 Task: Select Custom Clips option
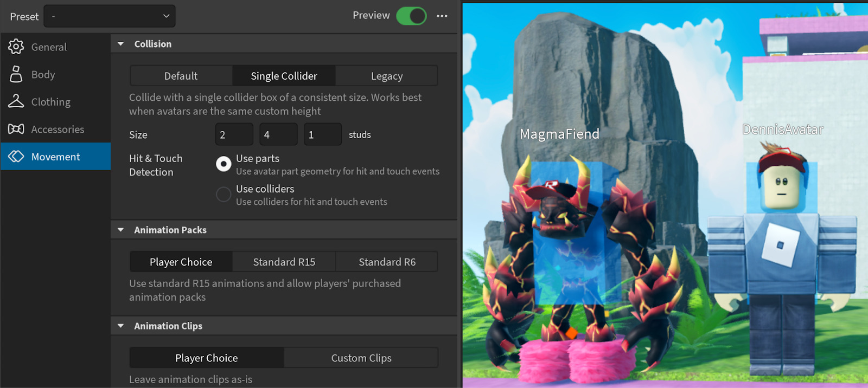(361, 358)
